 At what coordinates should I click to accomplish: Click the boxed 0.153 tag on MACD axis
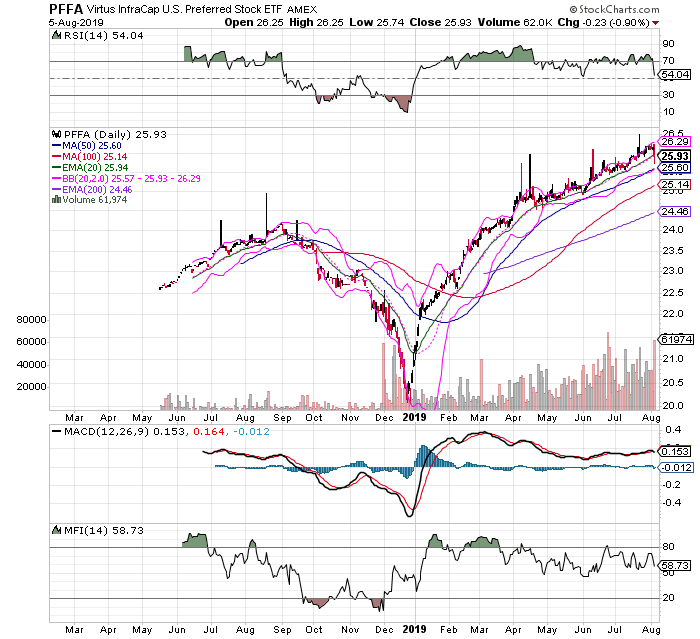[x=675, y=451]
